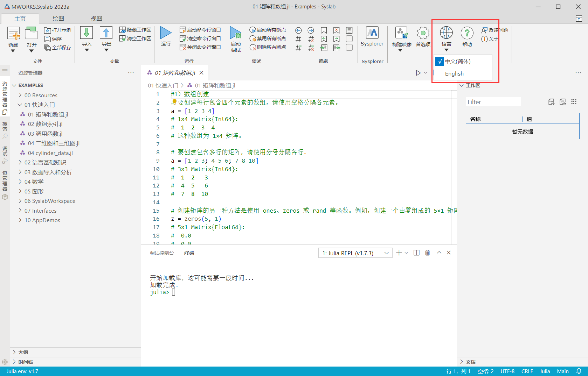Click Hide Workspace (隐藏工作区) toggle
This screenshot has width=588, height=376.
pyautogui.click(x=135, y=30)
